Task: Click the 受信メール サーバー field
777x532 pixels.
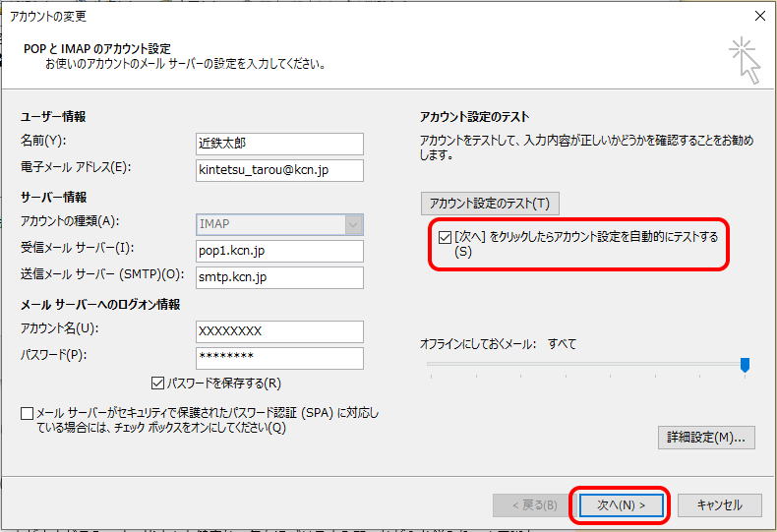Action: pos(279,251)
